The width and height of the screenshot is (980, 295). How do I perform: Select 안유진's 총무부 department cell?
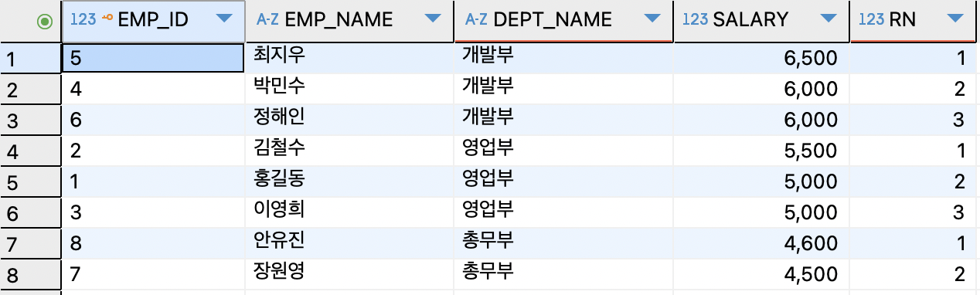pos(563,243)
